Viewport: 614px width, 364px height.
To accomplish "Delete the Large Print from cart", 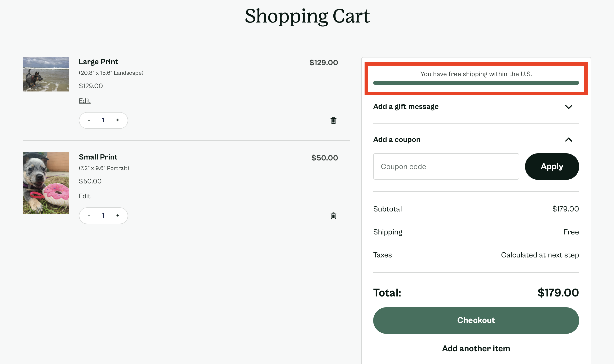I will click(x=333, y=120).
